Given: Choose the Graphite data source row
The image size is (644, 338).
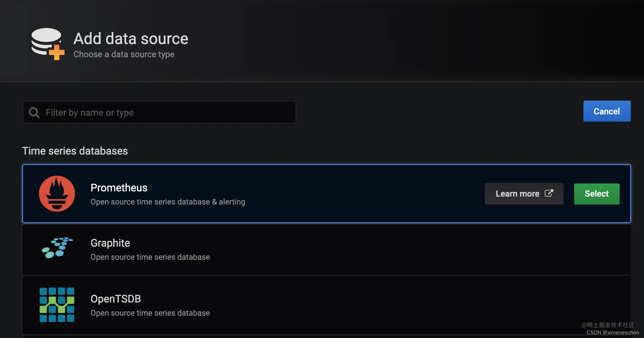Looking at the screenshot, I should point(326,249).
